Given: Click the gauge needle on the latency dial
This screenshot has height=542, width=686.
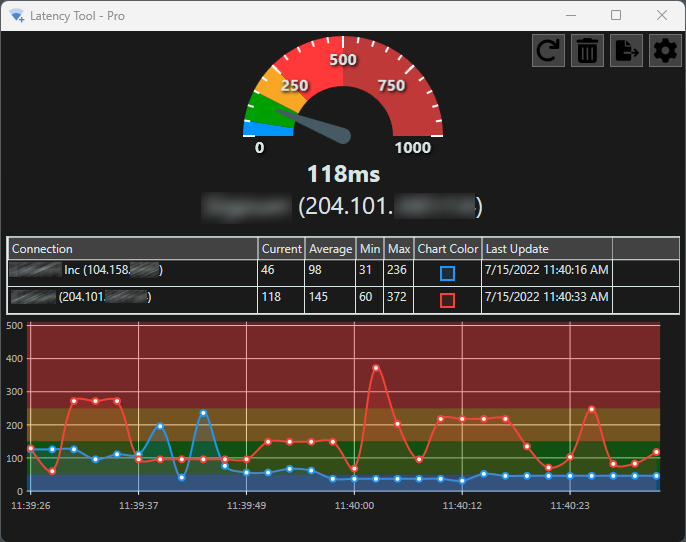Looking at the screenshot, I should 315,126.
